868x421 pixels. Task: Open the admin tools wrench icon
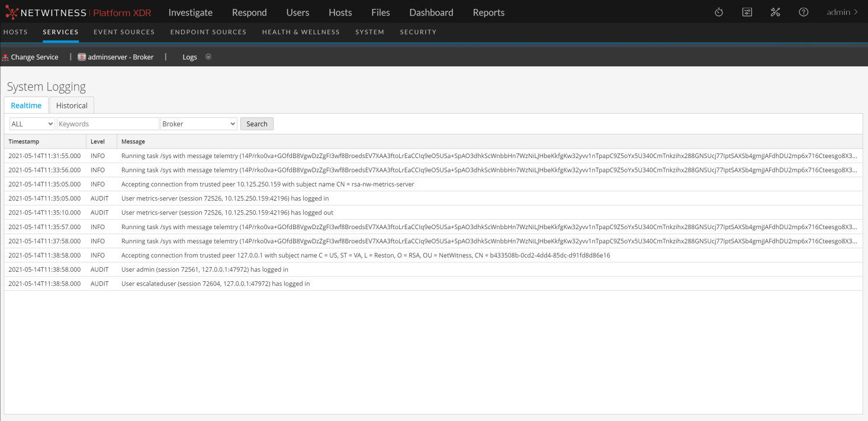point(775,12)
